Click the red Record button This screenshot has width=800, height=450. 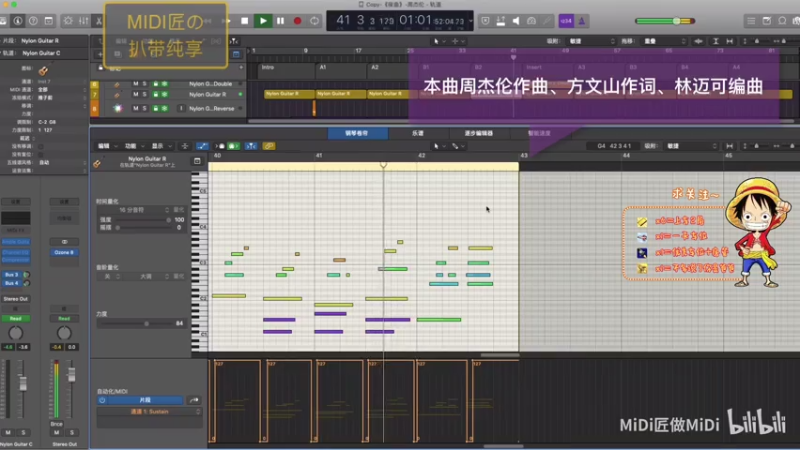tap(297, 21)
